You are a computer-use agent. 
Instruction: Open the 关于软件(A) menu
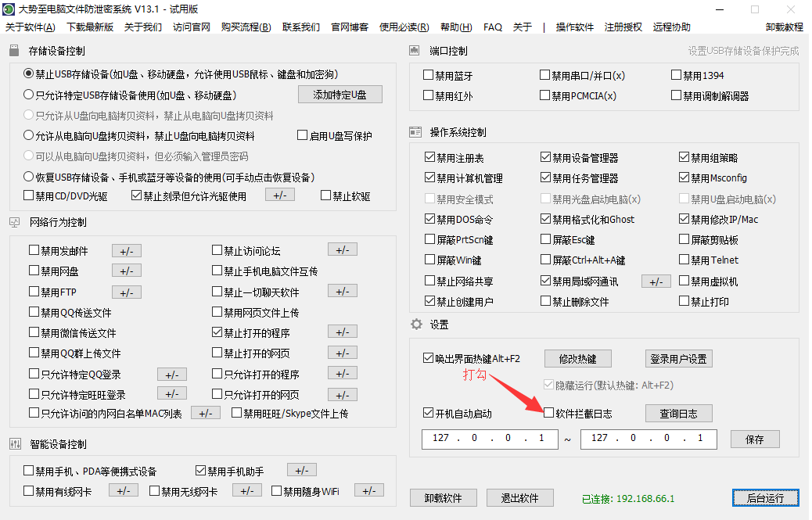tap(30, 27)
